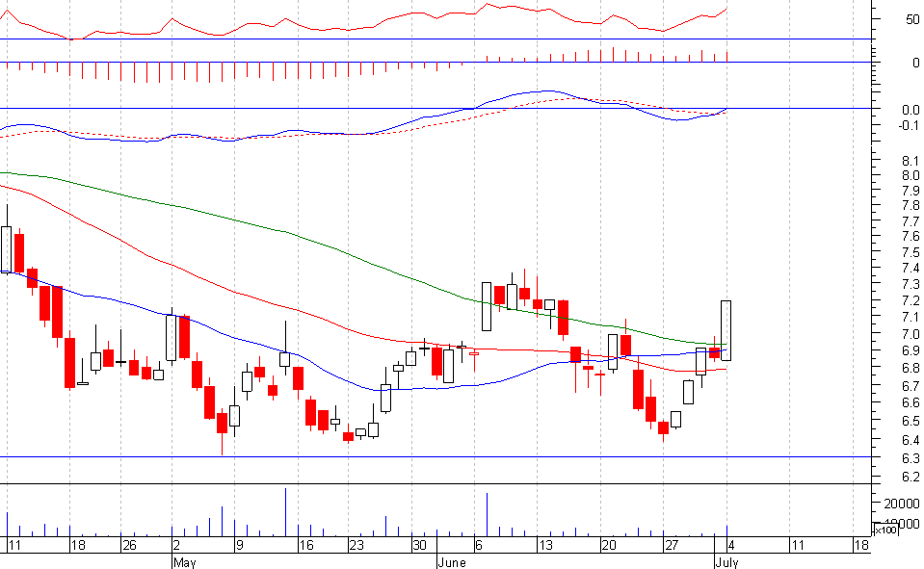924x569 pixels.
Task: Click the 7.4 price axis label
Action: 911,269
